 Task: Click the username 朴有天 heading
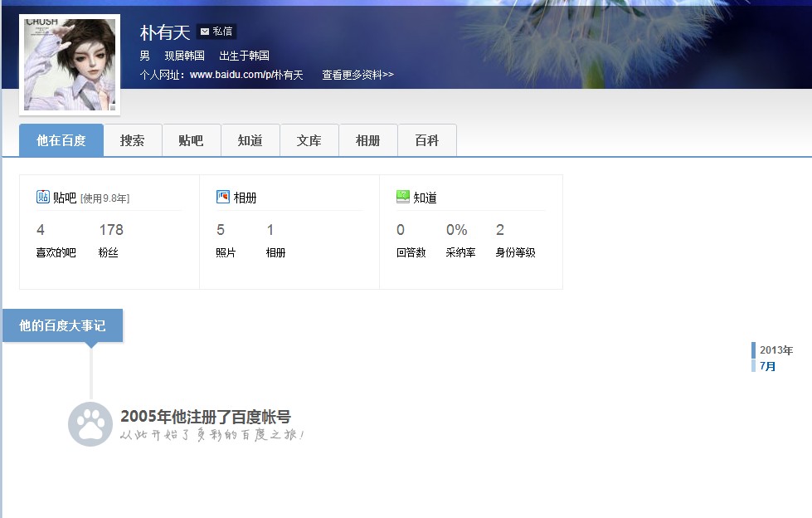point(165,32)
